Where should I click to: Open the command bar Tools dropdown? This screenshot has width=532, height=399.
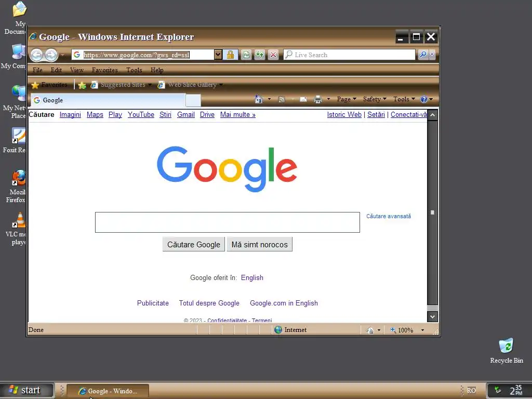[x=404, y=99]
